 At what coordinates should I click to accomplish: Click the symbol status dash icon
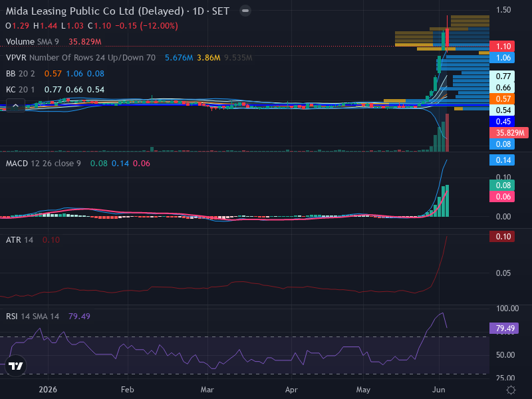coord(245,11)
